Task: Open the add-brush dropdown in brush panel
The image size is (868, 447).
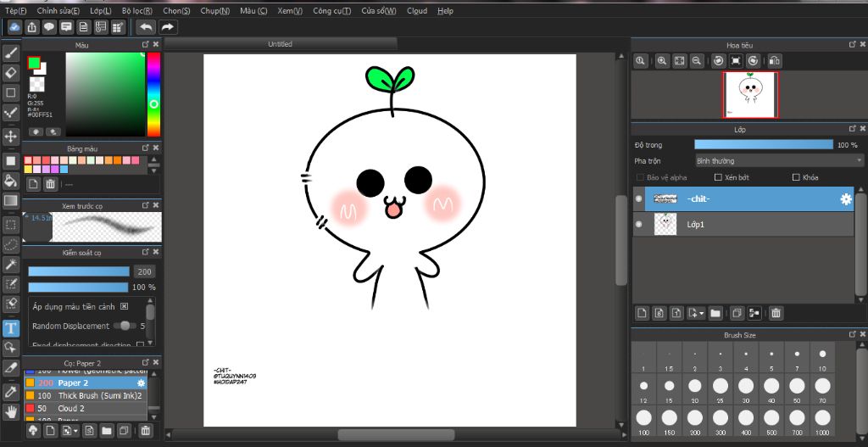Action: (x=75, y=431)
